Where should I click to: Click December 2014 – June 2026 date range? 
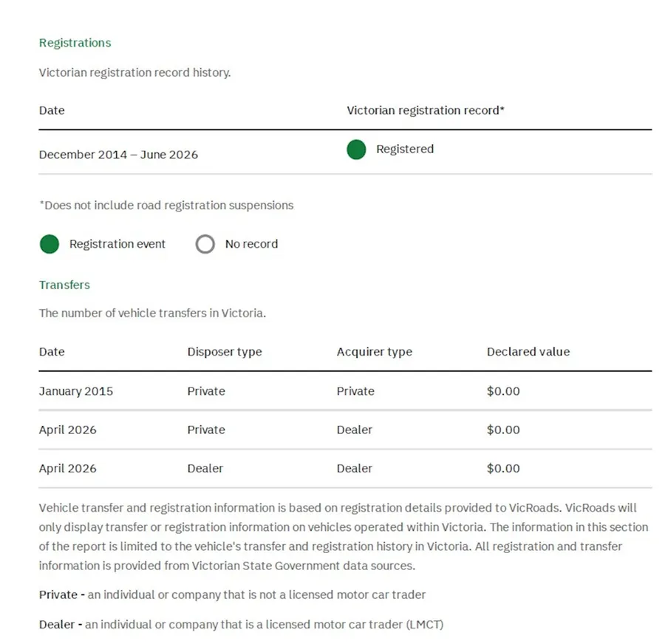tap(118, 155)
